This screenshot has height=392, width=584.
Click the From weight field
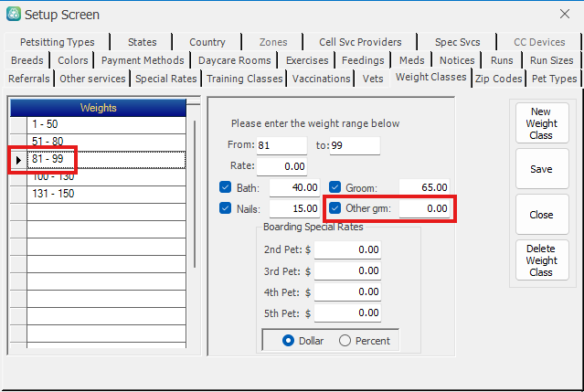(281, 145)
